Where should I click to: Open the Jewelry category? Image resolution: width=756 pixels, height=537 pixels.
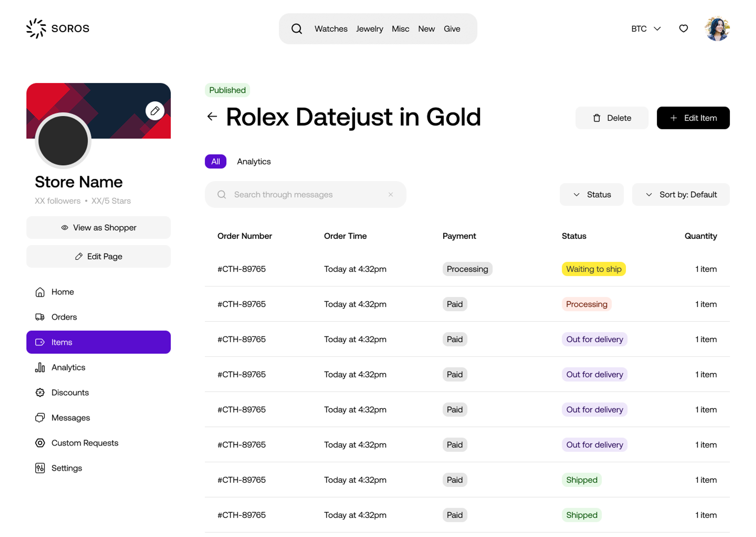pos(369,29)
